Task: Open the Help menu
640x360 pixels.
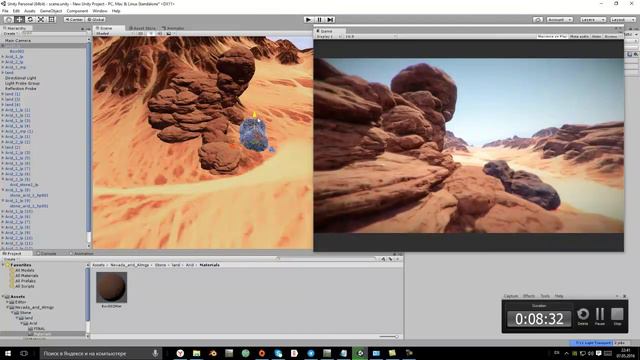Action: pyautogui.click(x=116, y=11)
